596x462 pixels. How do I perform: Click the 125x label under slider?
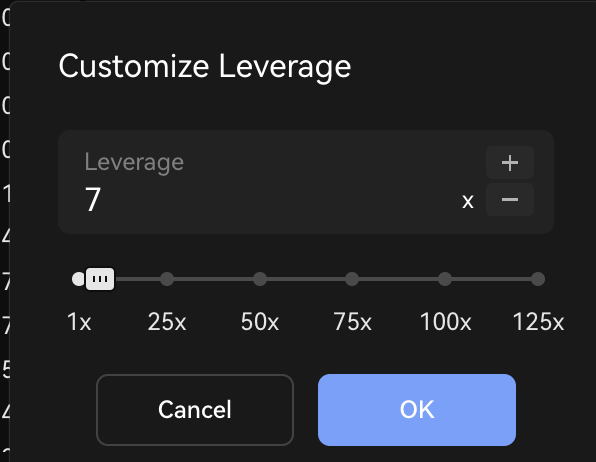pos(538,322)
